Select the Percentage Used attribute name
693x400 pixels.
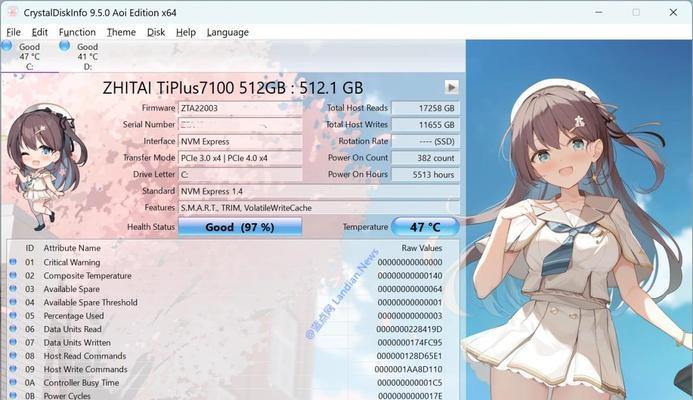pos(73,316)
